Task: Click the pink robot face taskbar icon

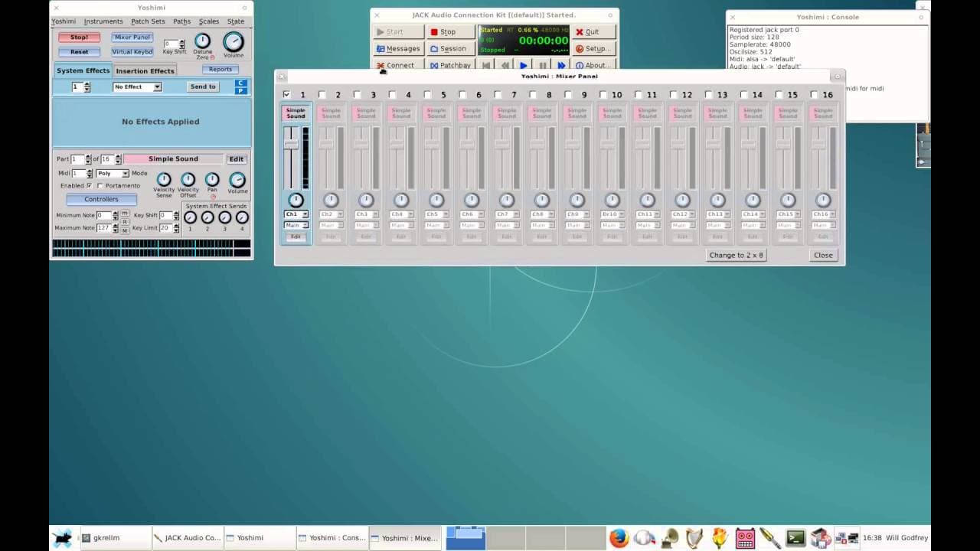Action: point(745,538)
